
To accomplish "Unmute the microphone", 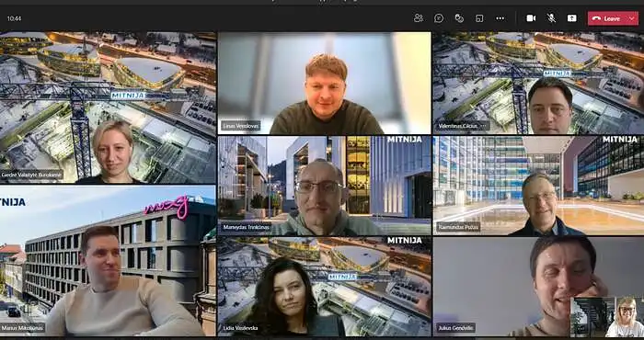I will tap(552, 18).
